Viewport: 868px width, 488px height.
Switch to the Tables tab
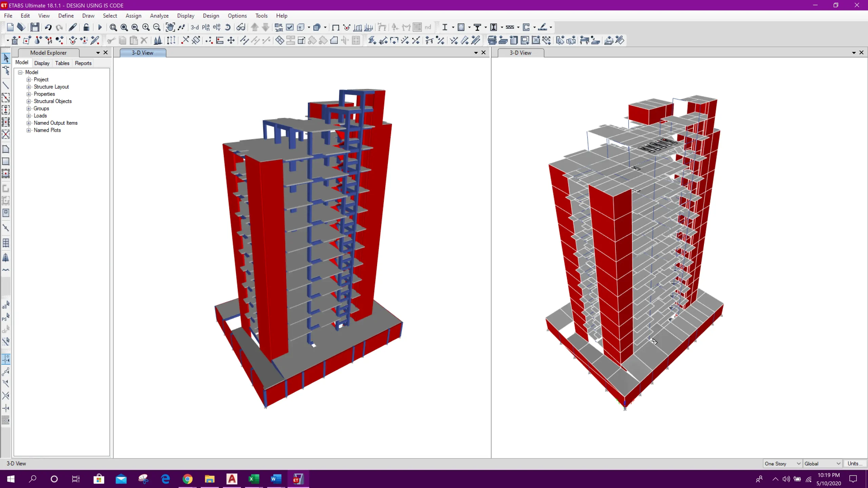click(62, 63)
